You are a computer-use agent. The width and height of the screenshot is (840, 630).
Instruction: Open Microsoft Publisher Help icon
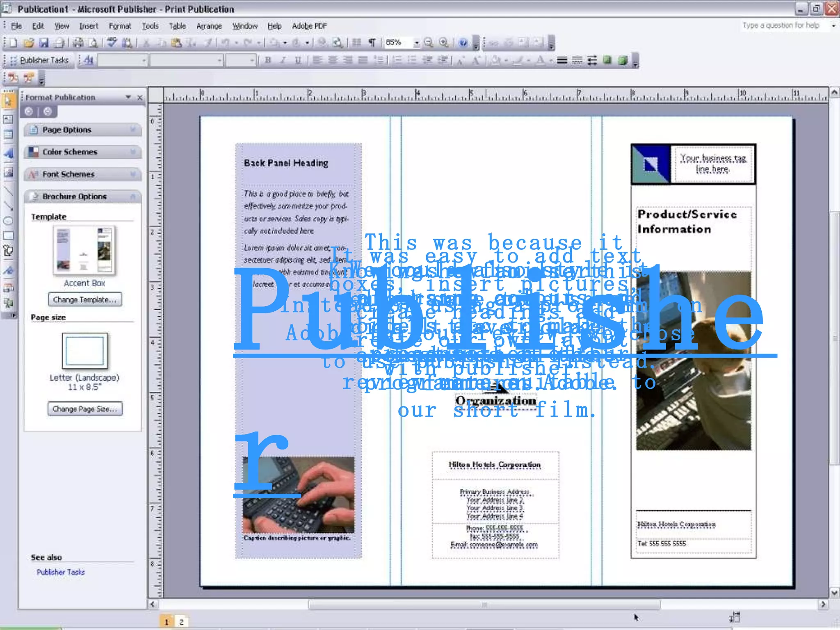click(x=463, y=43)
